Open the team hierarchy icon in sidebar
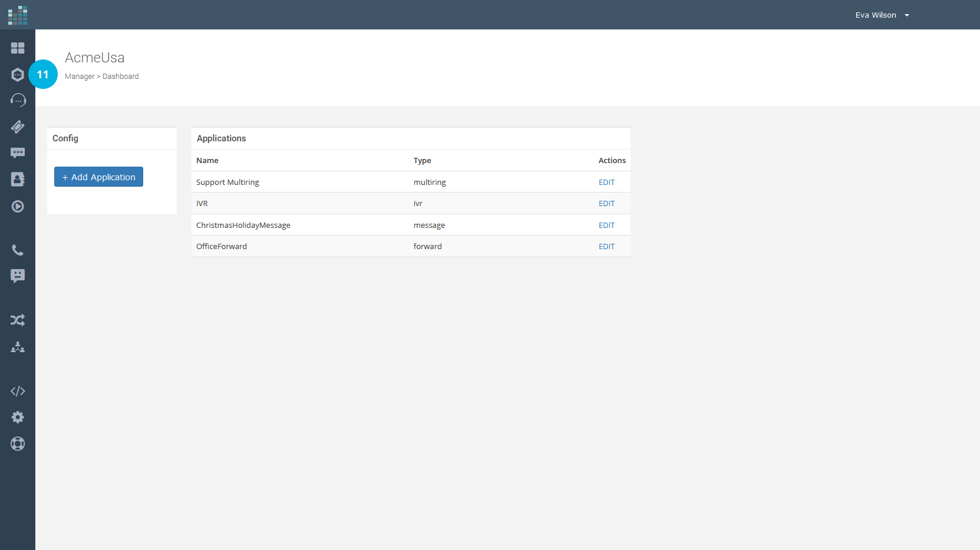 click(18, 347)
